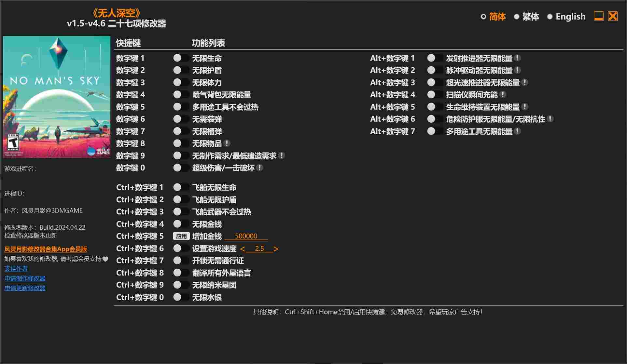
Task: Turn on 超光速推进器无限能量
Action: pyautogui.click(x=435, y=83)
